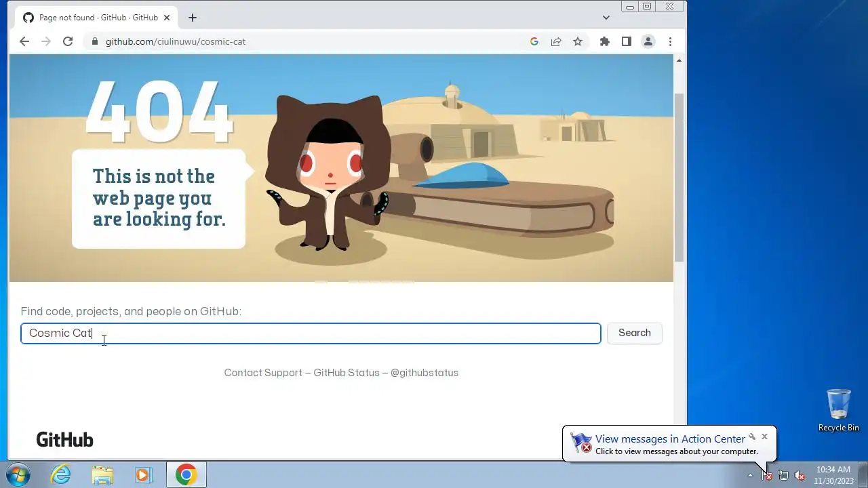Open the notification balloon wrench options
The image size is (868, 488).
(752, 436)
